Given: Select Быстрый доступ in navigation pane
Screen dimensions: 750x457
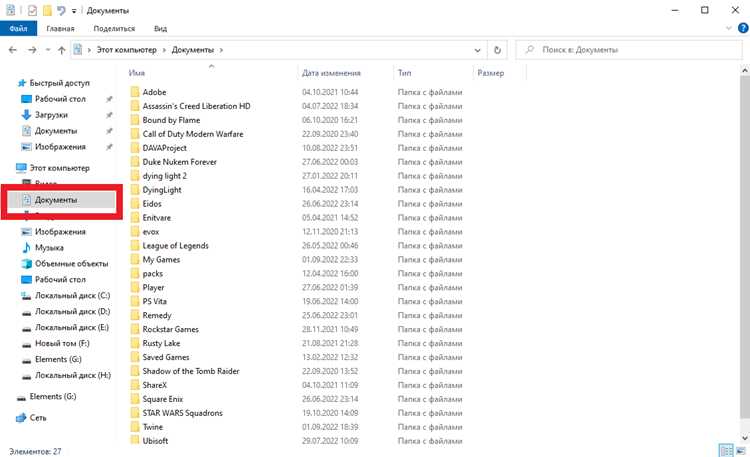Looking at the screenshot, I should pos(59,83).
